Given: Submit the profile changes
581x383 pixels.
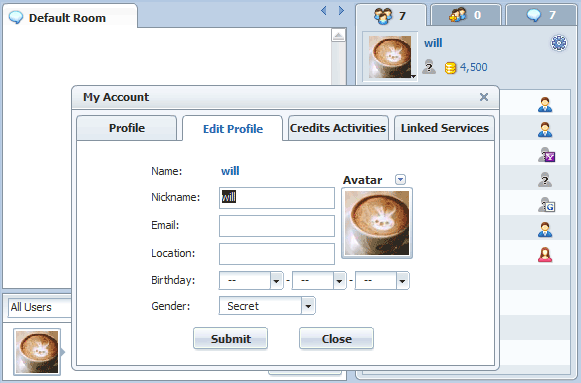Looking at the screenshot, I should click(230, 338).
